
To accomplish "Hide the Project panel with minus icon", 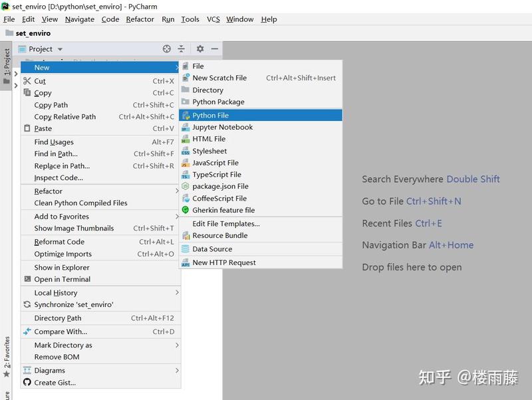I will click(214, 49).
